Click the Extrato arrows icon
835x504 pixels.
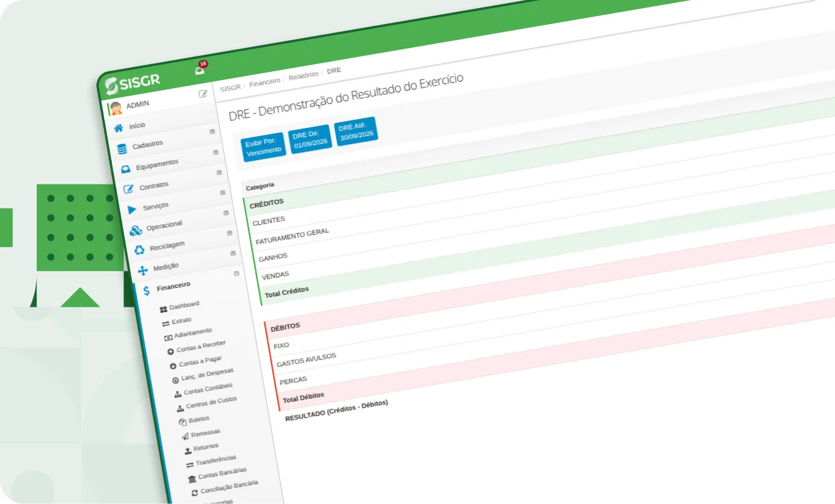165,323
